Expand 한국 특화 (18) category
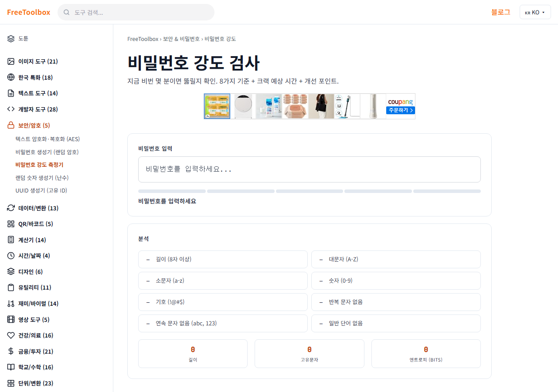Viewport: 558px width, 392px height. click(x=35, y=78)
